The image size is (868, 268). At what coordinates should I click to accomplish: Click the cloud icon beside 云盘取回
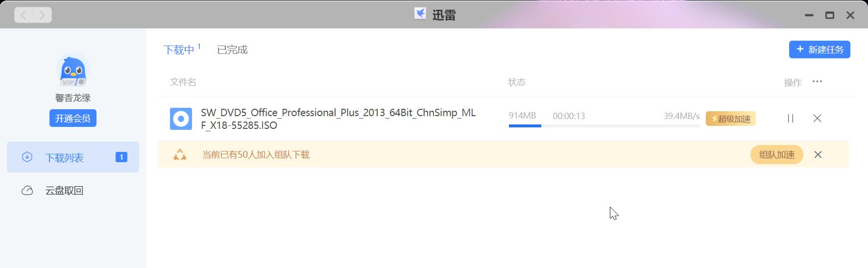(27, 191)
